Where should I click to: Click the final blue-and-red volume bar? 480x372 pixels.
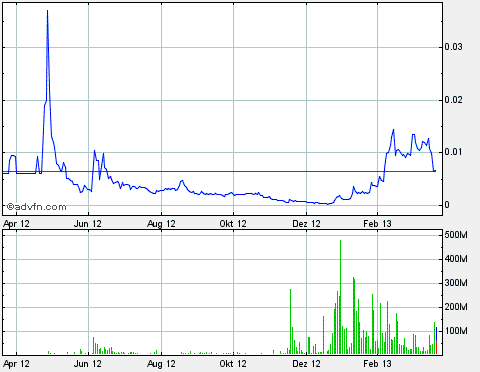point(436,341)
